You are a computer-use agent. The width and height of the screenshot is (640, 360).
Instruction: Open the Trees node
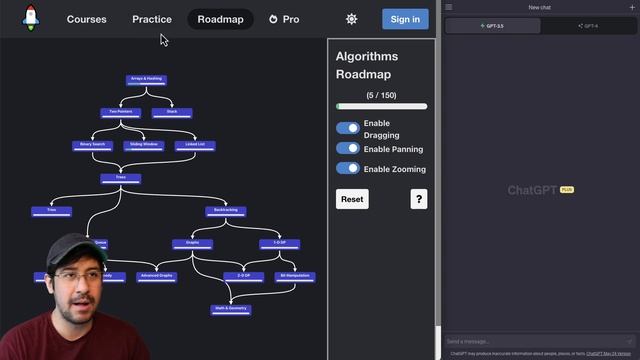pyautogui.click(x=121, y=179)
